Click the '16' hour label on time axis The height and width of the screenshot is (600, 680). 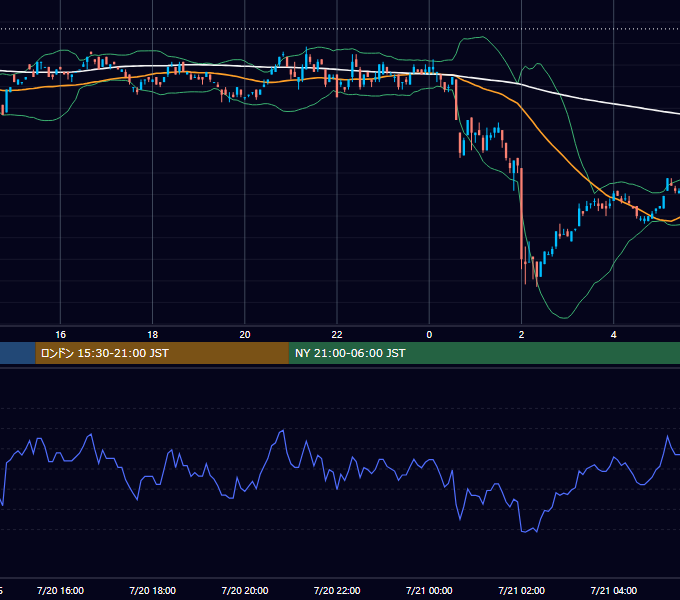(x=61, y=335)
